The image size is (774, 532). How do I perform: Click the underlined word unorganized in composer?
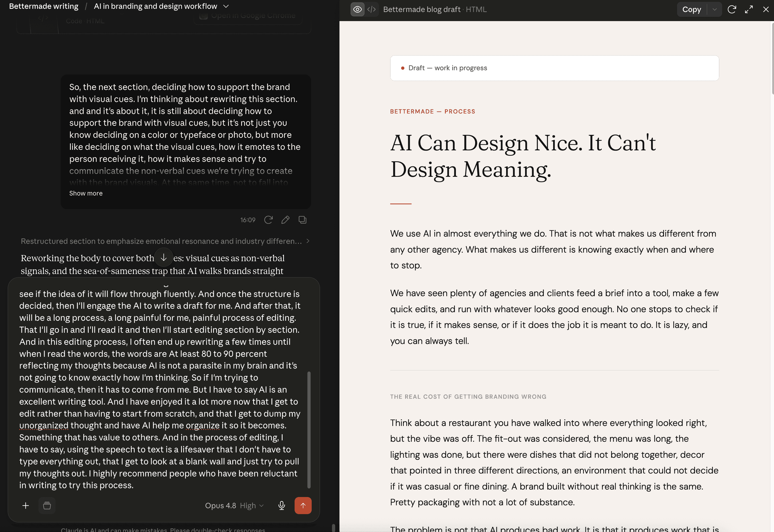pyautogui.click(x=44, y=425)
